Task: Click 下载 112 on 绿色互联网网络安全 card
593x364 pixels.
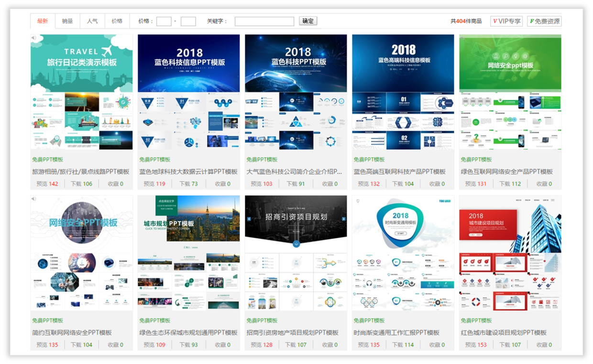Action: [x=510, y=184]
